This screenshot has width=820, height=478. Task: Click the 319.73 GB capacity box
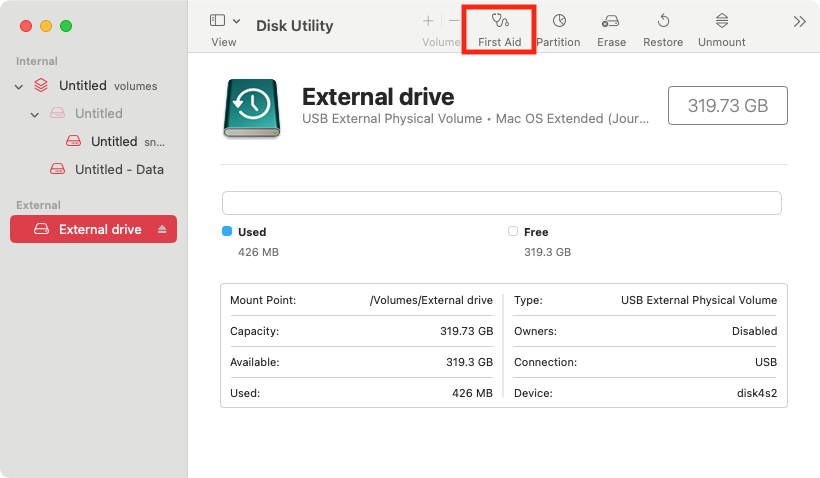tap(727, 106)
